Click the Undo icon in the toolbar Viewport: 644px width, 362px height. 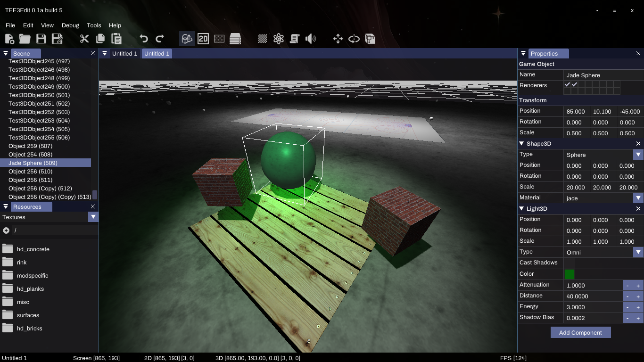[144, 39]
